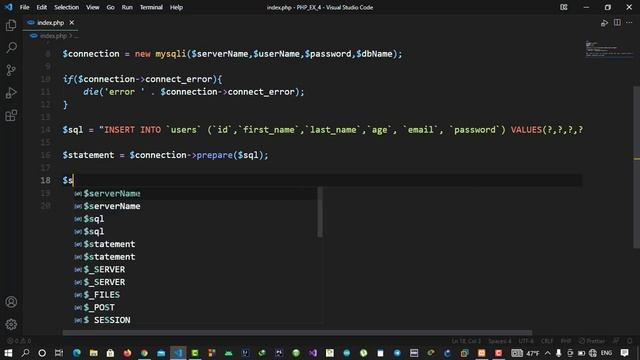The width and height of the screenshot is (640, 360).
Task: Open Task View on the taskbar
Action: point(59,353)
